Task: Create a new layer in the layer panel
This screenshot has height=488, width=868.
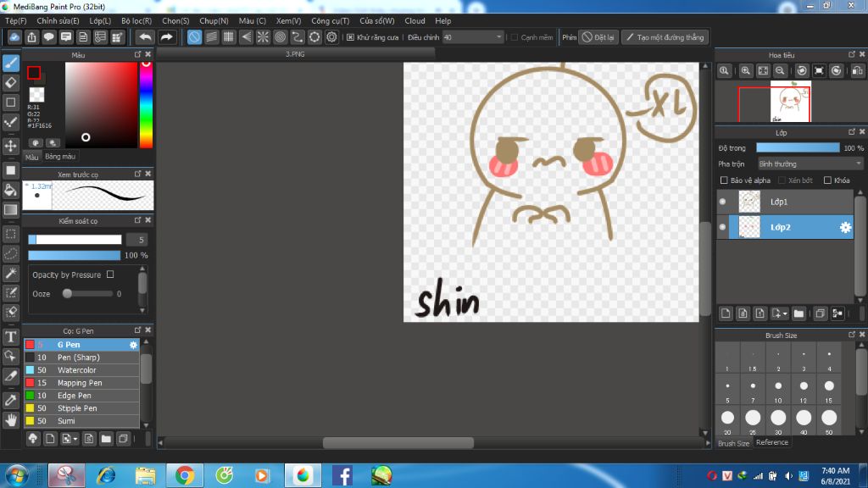Action: [x=726, y=313]
